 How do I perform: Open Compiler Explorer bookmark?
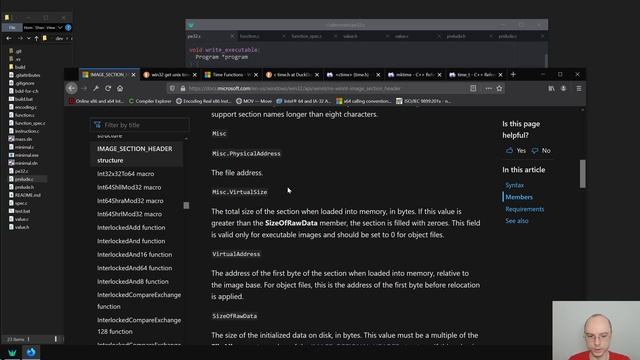(150, 101)
